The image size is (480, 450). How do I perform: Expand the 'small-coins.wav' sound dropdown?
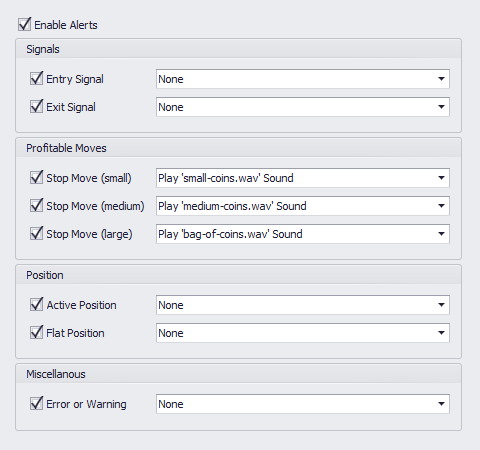coord(303,178)
